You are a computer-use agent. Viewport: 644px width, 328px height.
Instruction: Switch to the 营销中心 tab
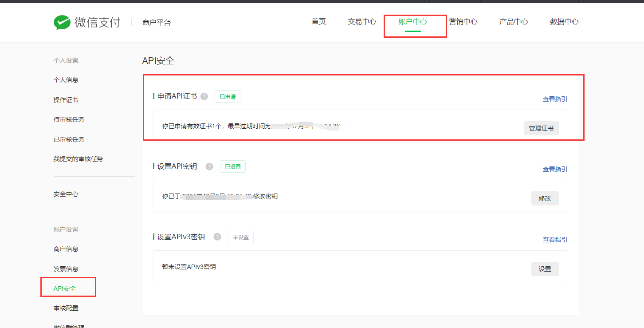click(463, 21)
